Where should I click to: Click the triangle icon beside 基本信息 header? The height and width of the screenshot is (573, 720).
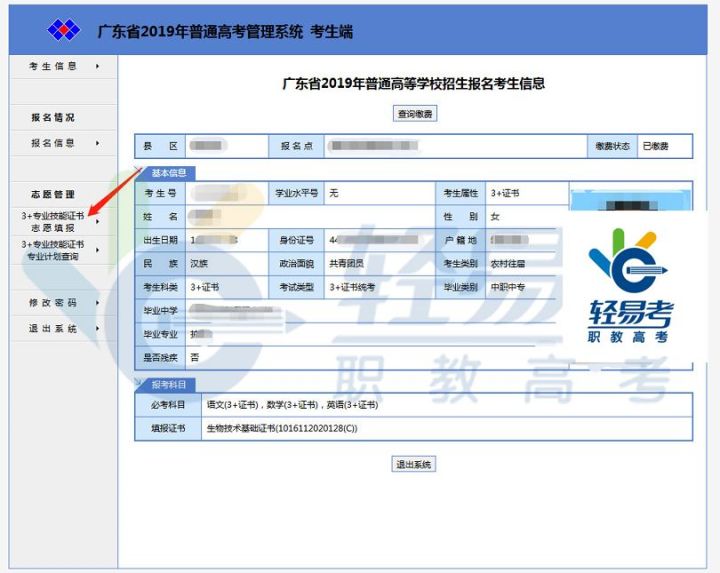(141, 172)
